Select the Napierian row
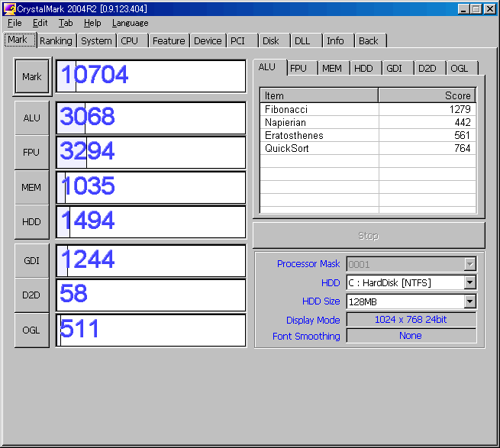Screen dimensions: 500x448 pos(368,122)
